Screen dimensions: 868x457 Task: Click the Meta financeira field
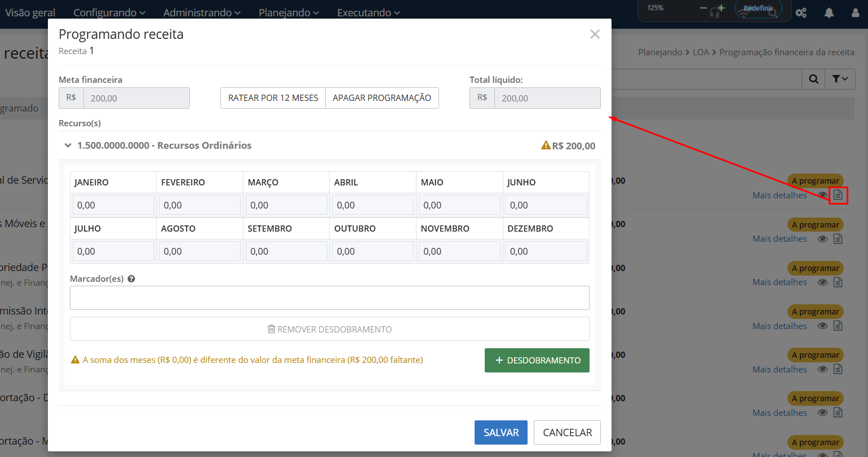click(x=136, y=98)
